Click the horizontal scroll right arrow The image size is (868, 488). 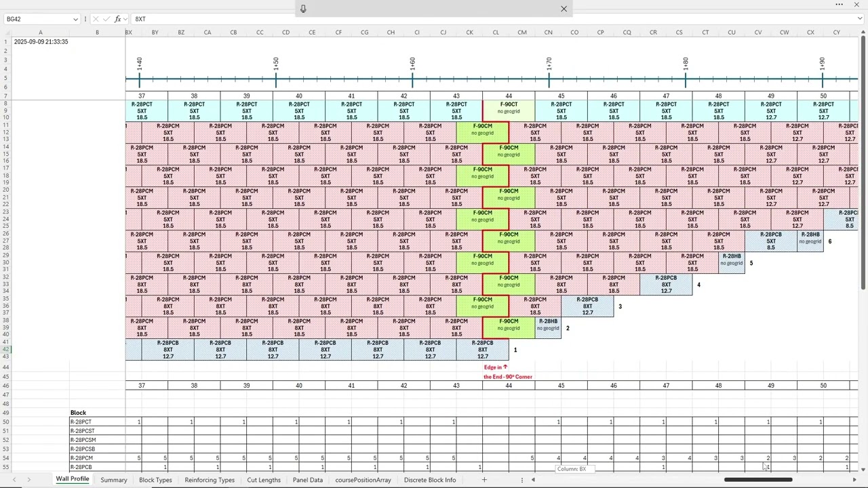point(854,480)
